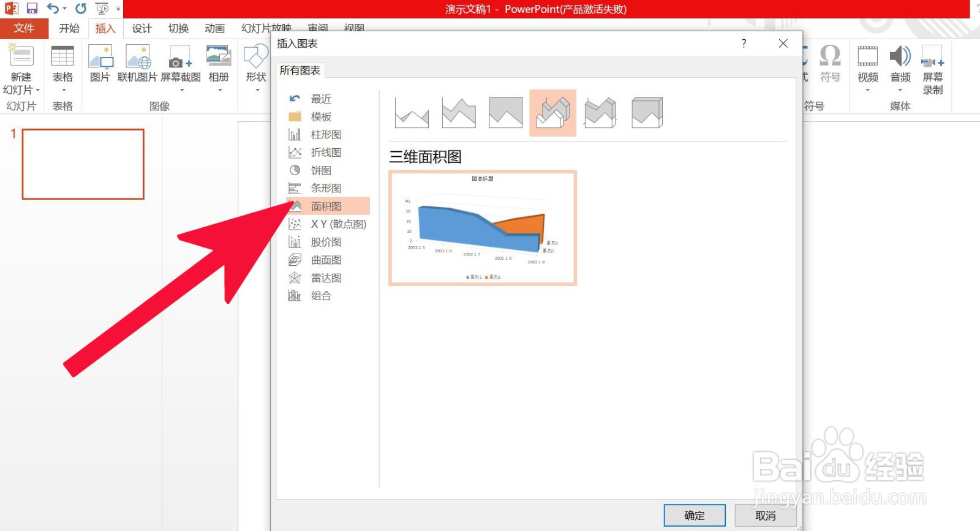
Task: Click the dialog help question mark
Action: (x=744, y=43)
